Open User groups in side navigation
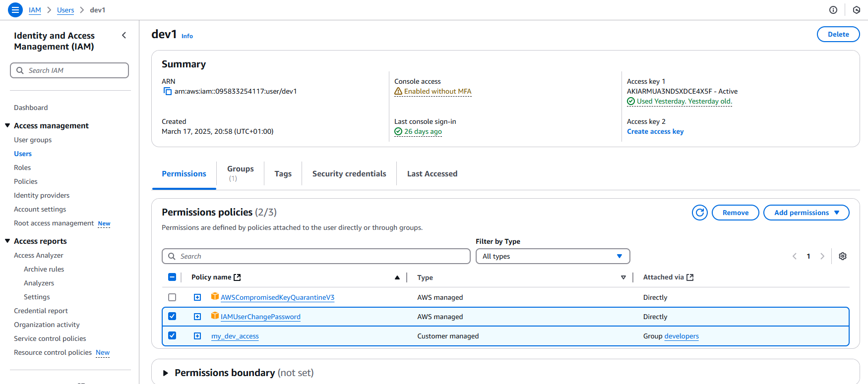The width and height of the screenshot is (868, 384). point(33,140)
